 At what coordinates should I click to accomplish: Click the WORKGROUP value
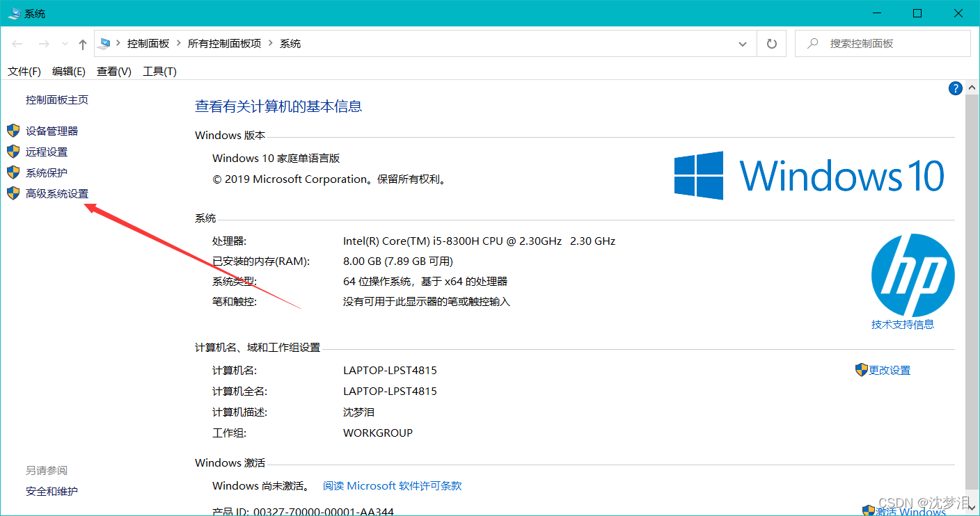click(x=378, y=433)
